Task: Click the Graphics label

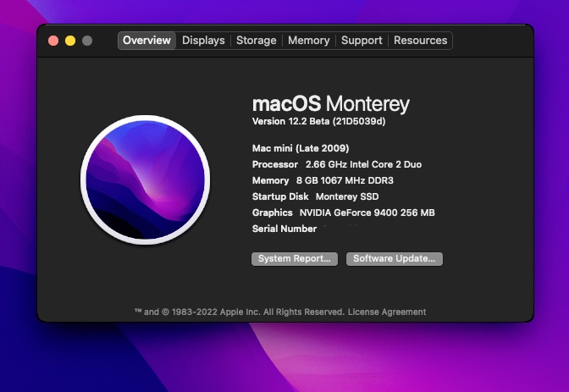Action: pos(272,213)
